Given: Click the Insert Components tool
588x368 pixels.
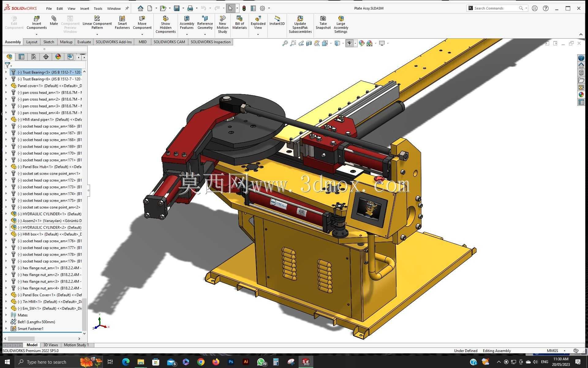Looking at the screenshot, I should [x=36, y=23].
